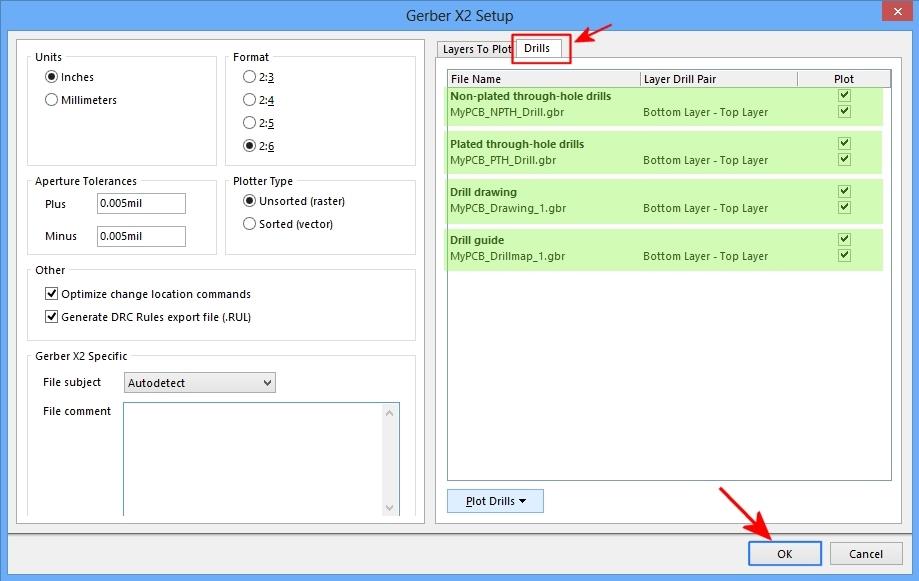This screenshot has width=919, height=581.
Task: Open the Plot Drills dropdown menu
Action: pos(494,501)
